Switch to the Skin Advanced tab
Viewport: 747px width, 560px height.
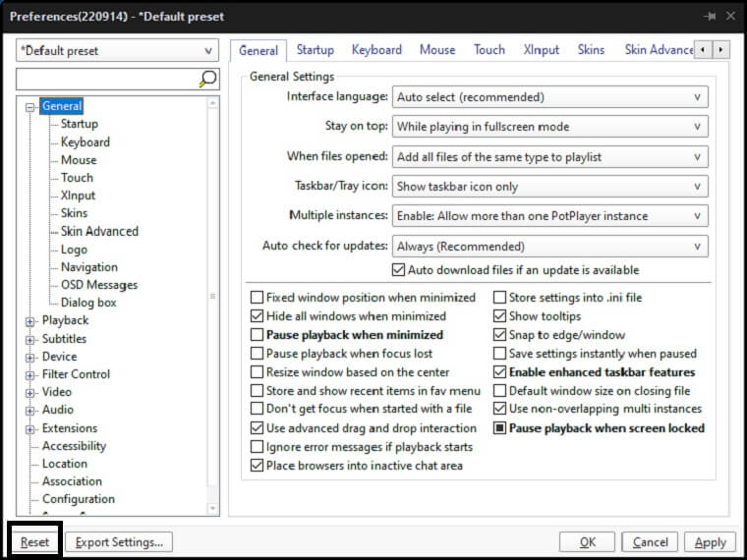coord(659,50)
